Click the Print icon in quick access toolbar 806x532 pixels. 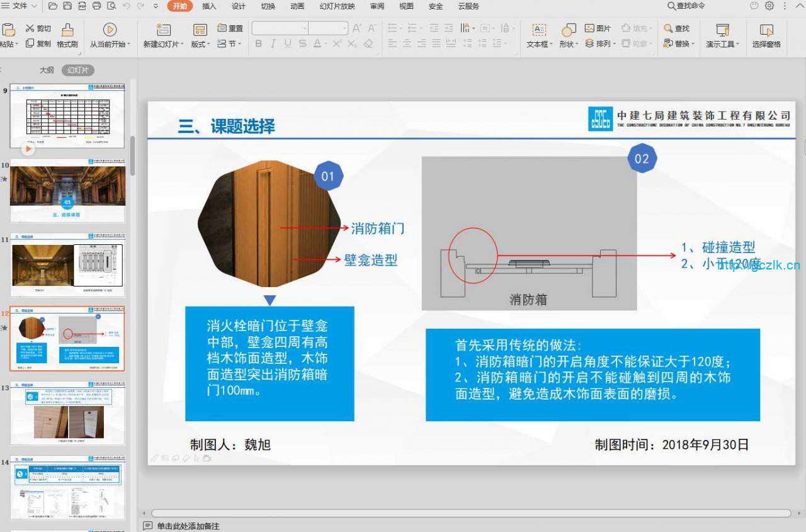pos(97,6)
